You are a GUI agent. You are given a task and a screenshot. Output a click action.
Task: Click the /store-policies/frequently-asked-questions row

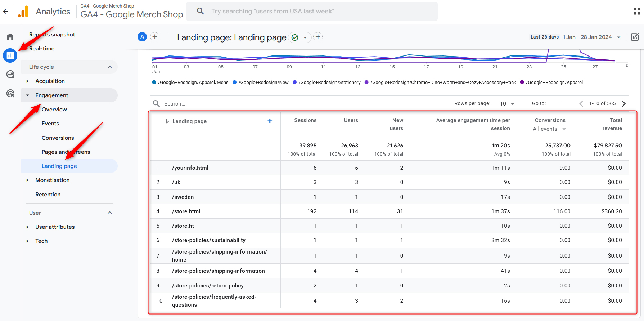point(389,301)
